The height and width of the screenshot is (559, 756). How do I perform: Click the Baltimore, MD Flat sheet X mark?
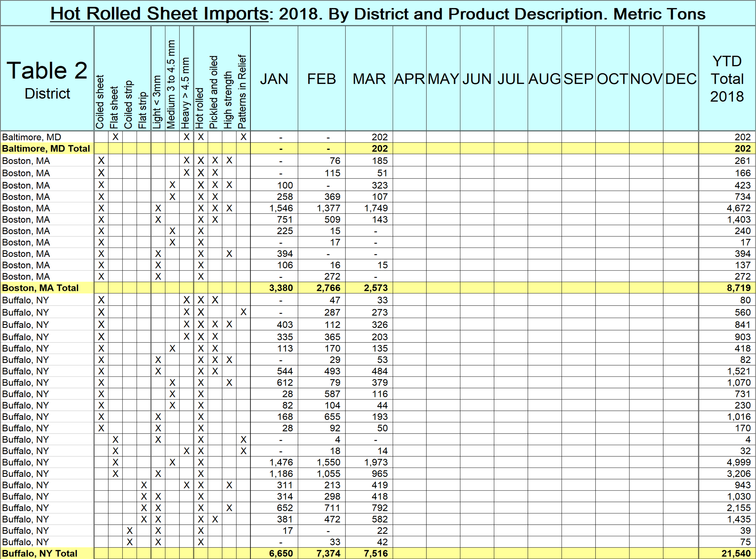click(115, 137)
